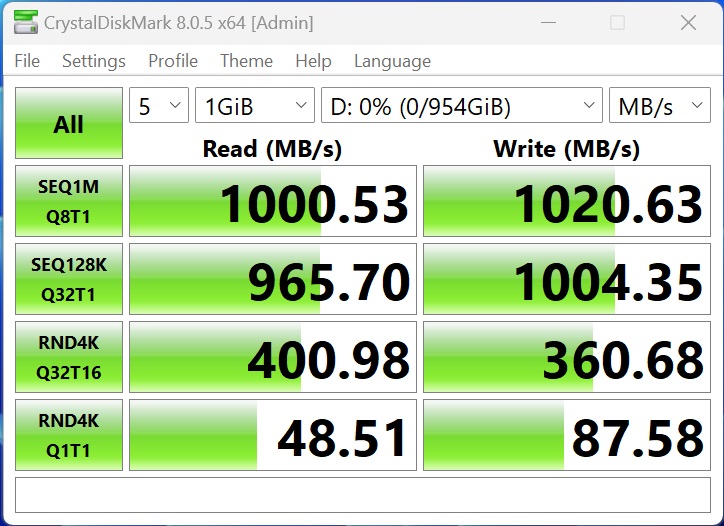Open the Help menu
This screenshot has height=526, width=724.
click(x=313, y=61)
